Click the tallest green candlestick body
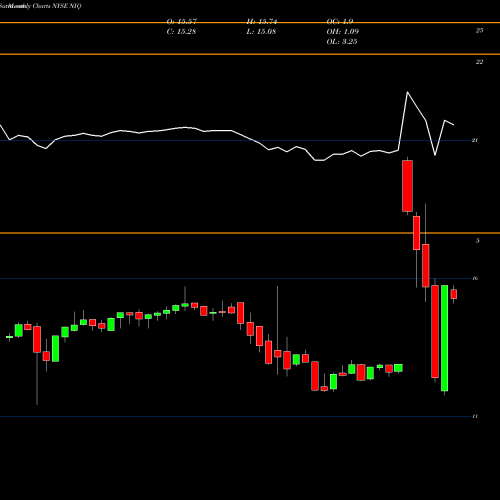The width and height of the screenshot is (500, 500). pos(444,338)
